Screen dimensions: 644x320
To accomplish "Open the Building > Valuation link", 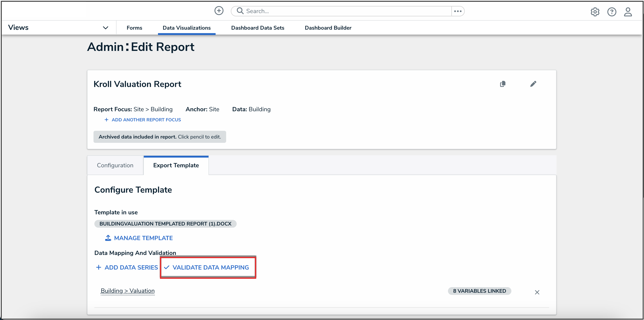I will [x=127, y=291].
